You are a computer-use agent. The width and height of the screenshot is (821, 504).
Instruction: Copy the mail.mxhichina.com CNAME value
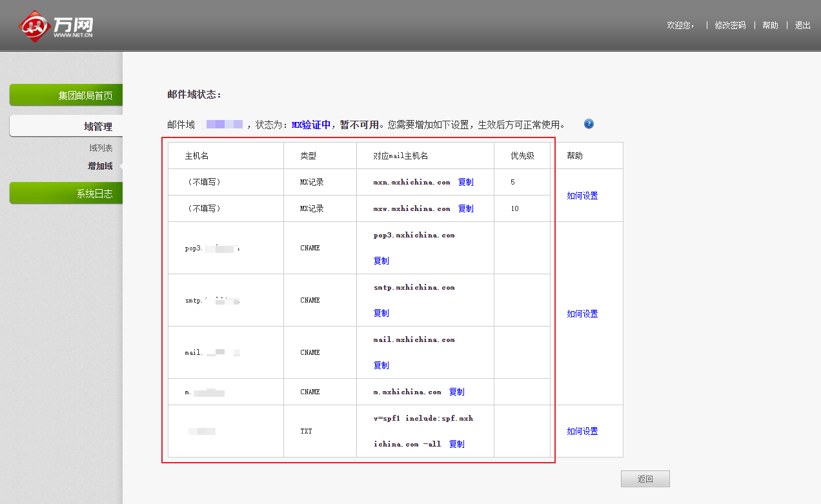381,365
